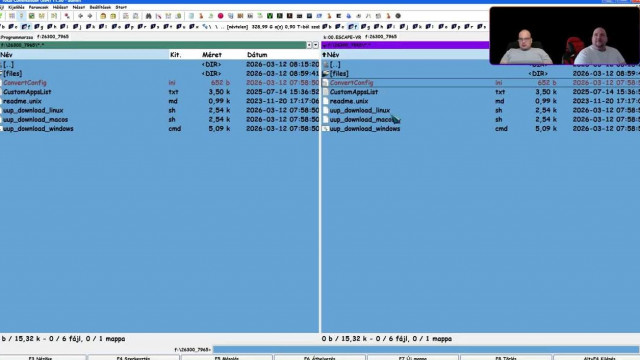Open the Nézet menu

click(x=79, y=7)
